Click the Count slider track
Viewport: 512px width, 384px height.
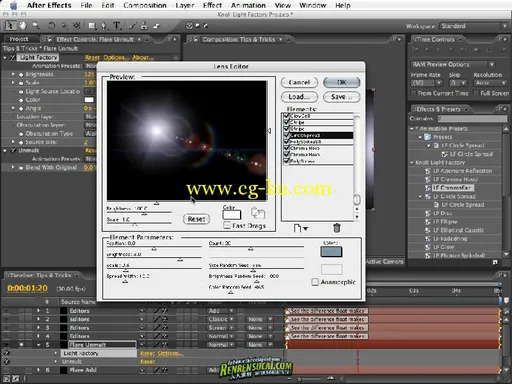(256, 247)
